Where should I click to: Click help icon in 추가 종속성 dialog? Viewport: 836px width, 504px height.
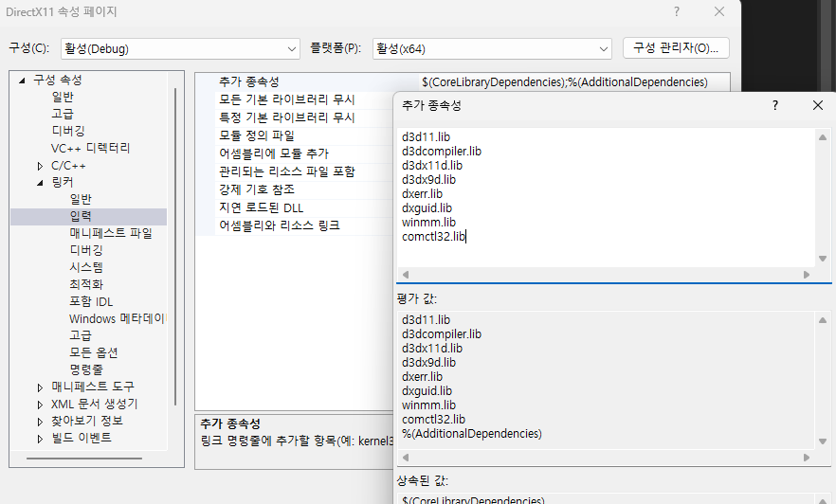pyautogui.click(x=775, y=105)
